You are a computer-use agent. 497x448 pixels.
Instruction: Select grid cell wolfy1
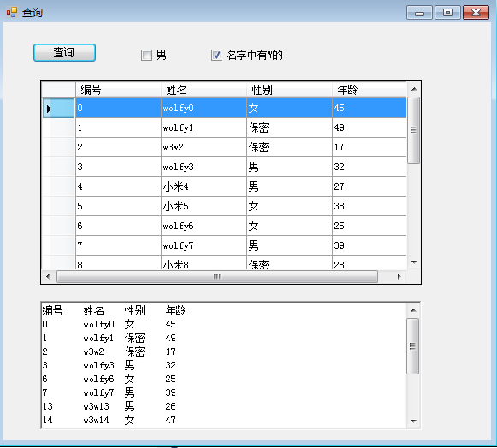204,127
